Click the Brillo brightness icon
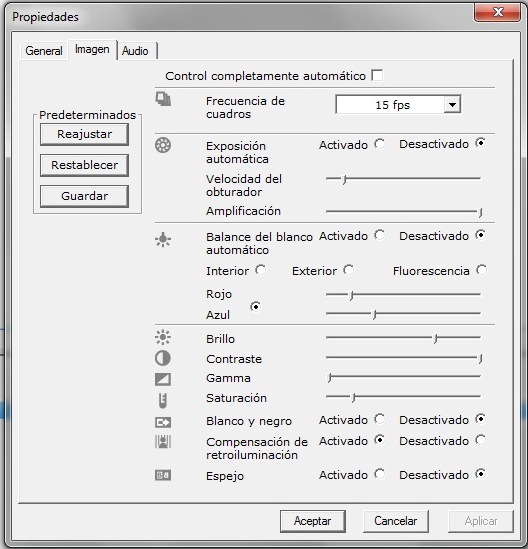Screen dimensions: 528x549 (163, 338)
